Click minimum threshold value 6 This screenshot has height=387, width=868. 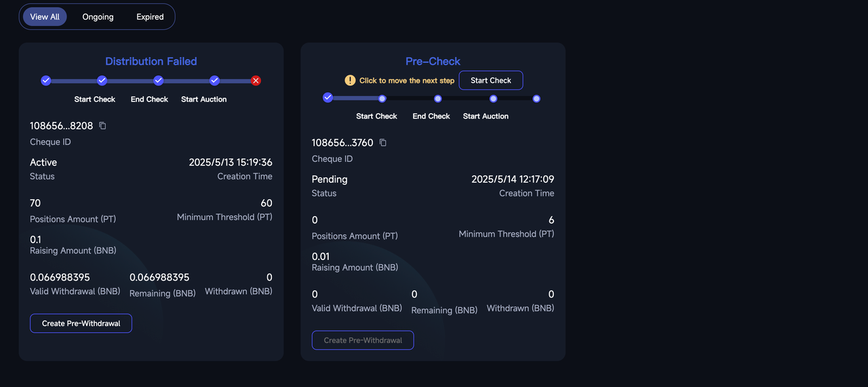click(551, 220)
